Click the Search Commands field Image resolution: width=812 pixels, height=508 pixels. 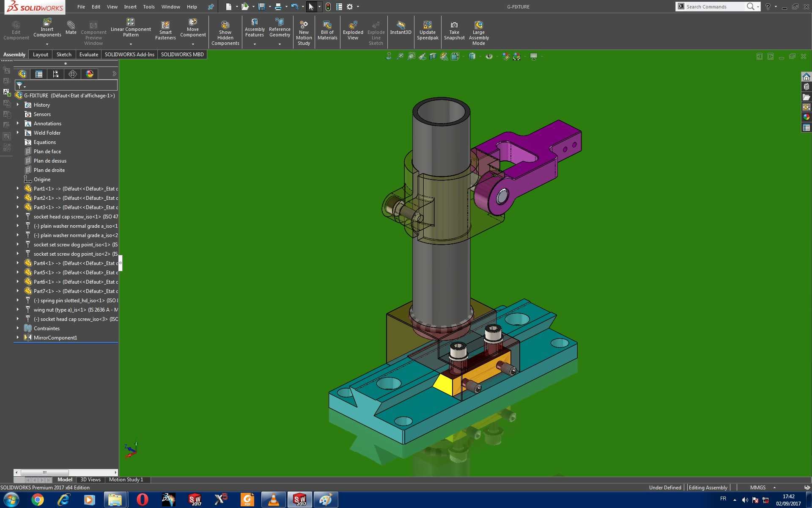point(713,7)
